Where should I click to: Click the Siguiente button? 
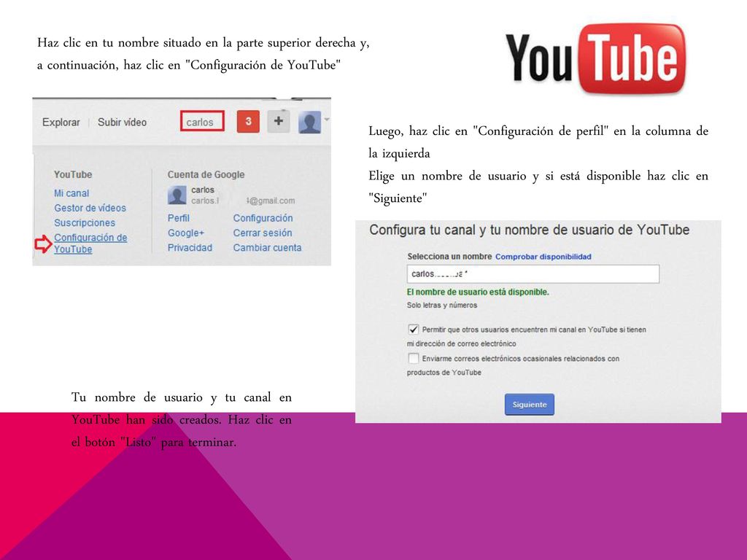click(530, 404)
